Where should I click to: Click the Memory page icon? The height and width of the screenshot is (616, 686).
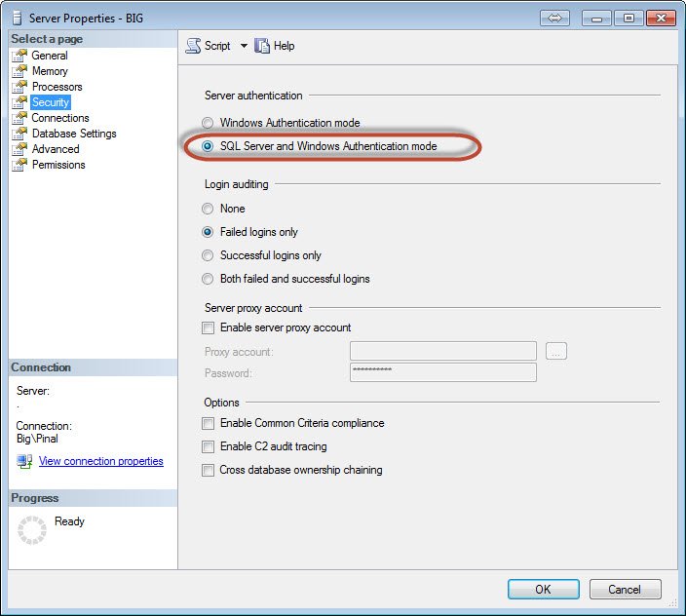pos(19,71)
